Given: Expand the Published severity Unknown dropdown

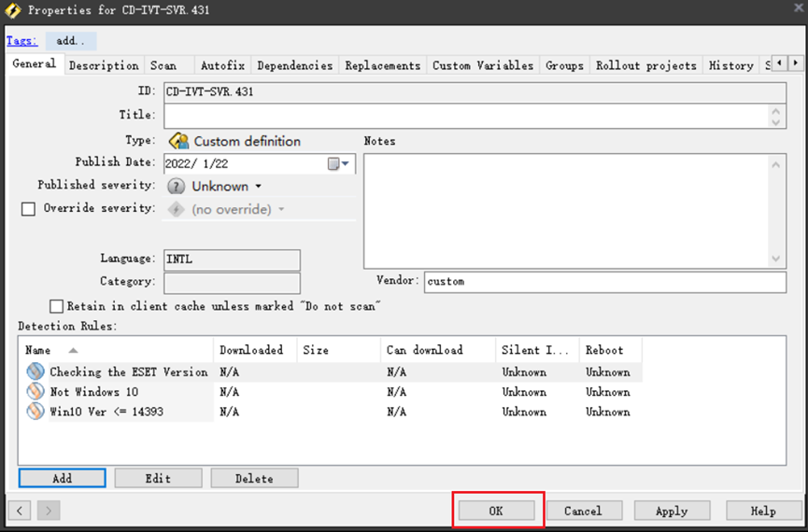Looking at the screenshot, I should [x=258, y=187].
